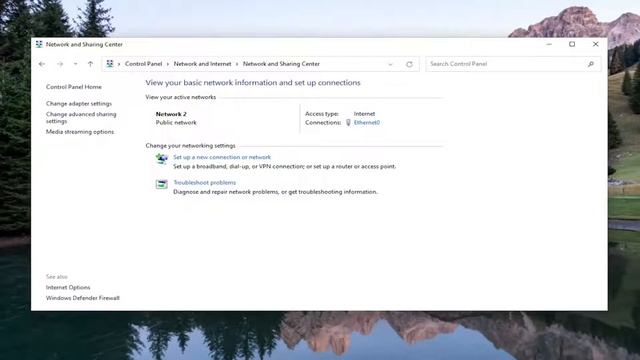Open Network and Internet breadcrumb
Screen dimensions: 640x360
pyautogui.click(x=202, y=64)
